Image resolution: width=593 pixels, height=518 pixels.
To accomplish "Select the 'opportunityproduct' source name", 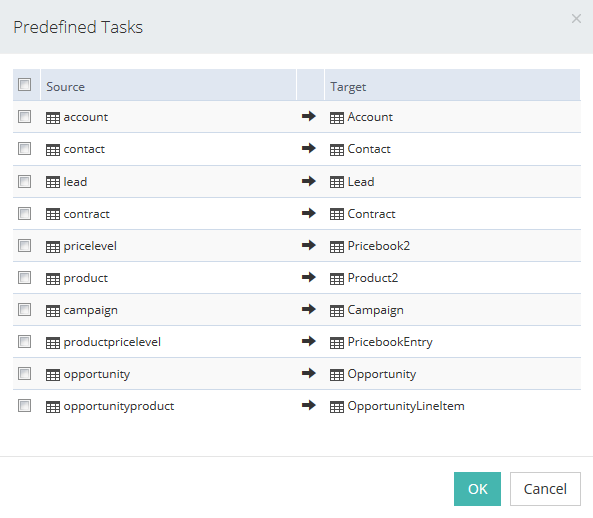I will point(119,406).
